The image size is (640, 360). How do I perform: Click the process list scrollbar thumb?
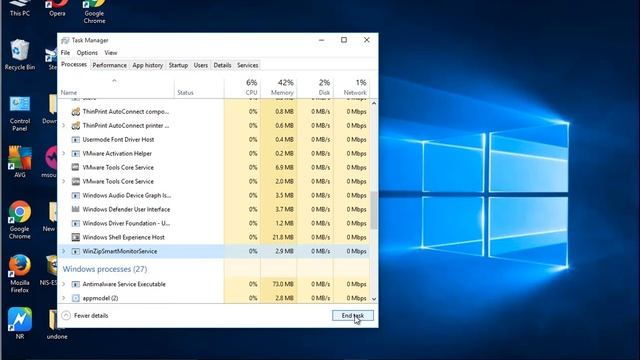tap(374, 210)
